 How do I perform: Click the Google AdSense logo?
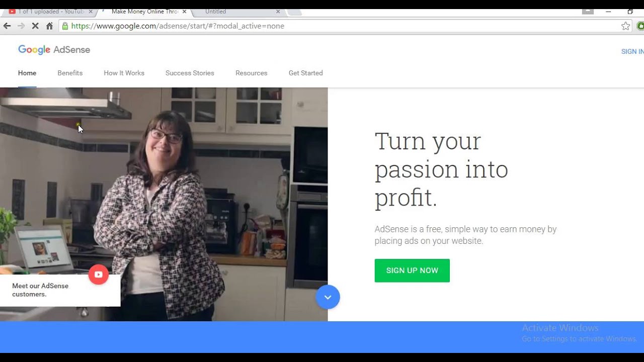pyautogui.click(x=54, y=50)
